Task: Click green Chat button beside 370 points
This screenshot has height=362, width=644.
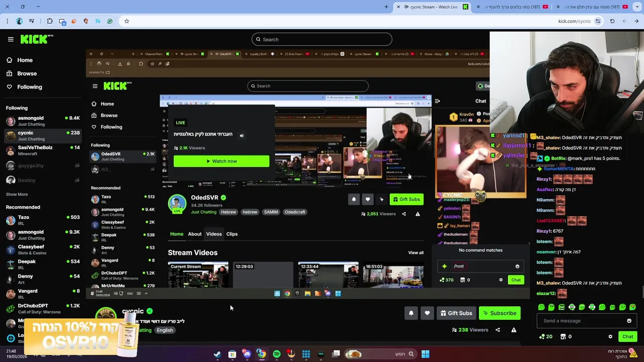Action: tap(516, 280)
